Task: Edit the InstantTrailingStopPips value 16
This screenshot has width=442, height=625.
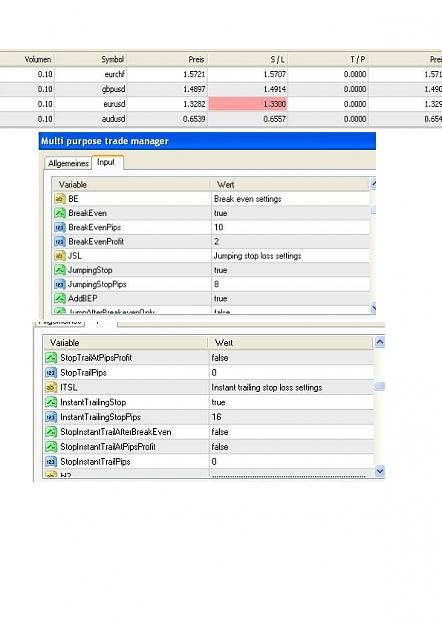Action: pyautogui.click(x=291, y=417)
